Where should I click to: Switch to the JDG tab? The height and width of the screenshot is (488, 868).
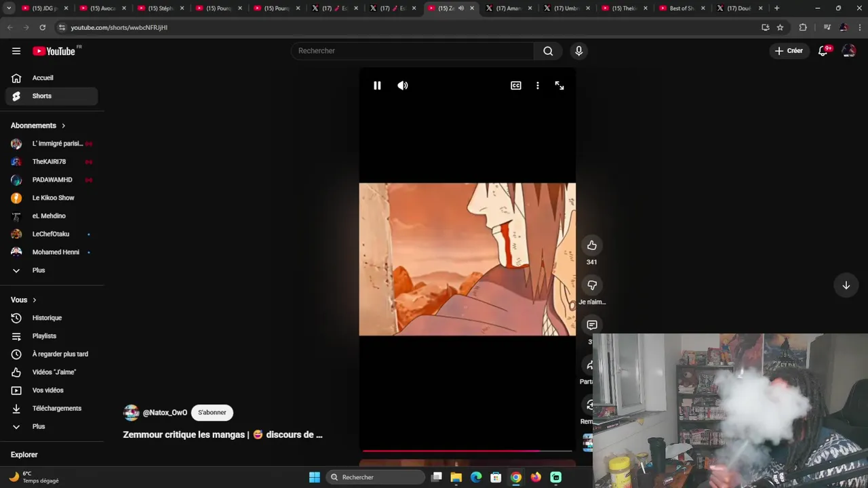[x=45, y=8]
